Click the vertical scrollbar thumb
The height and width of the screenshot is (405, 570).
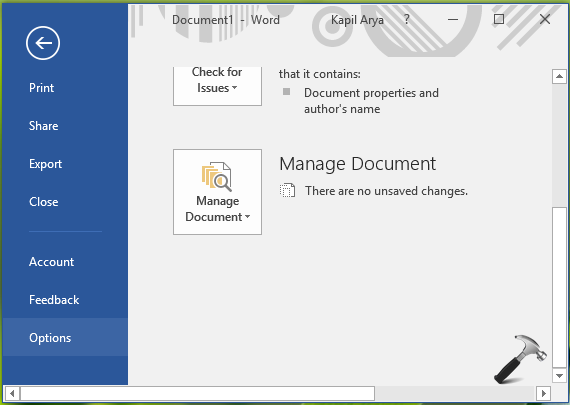(559, 287)
